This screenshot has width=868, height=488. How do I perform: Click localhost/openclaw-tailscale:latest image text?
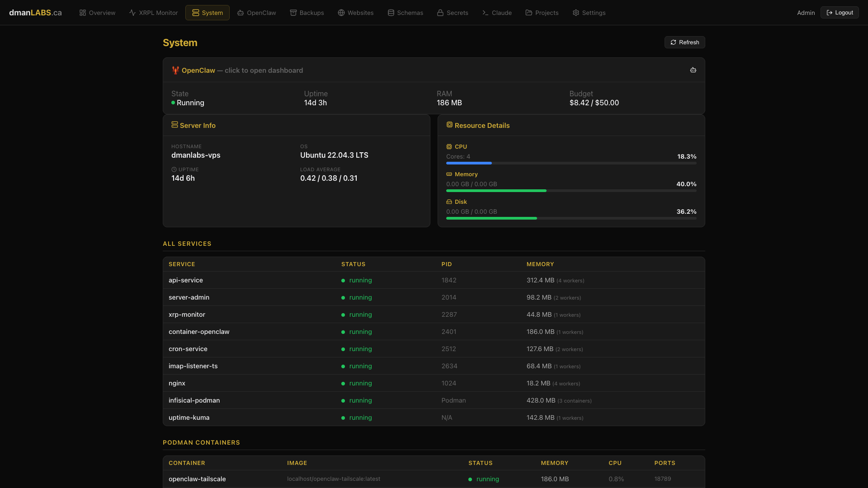coord(334,479)
